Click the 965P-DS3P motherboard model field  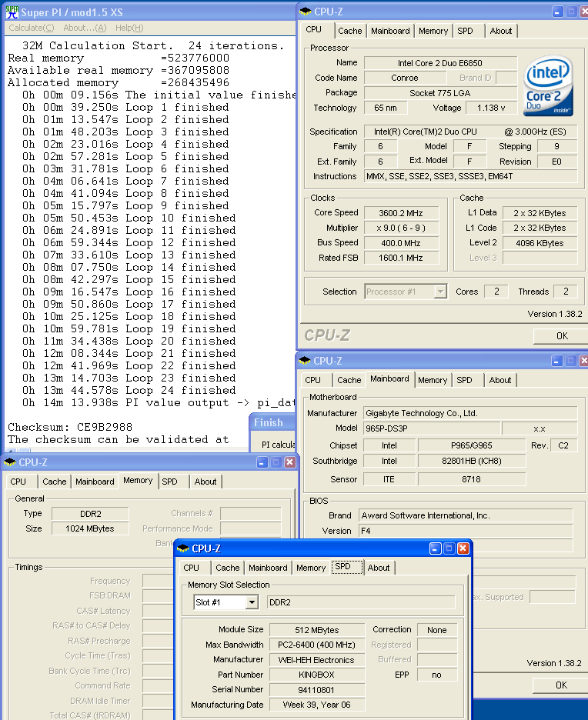(x=432, y=428)
